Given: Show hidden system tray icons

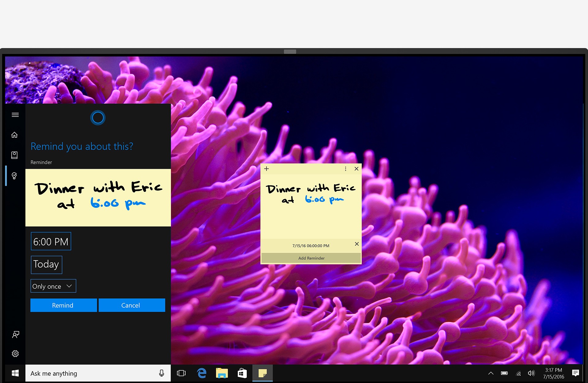Looking at the screenshot, I should point(491,373).
